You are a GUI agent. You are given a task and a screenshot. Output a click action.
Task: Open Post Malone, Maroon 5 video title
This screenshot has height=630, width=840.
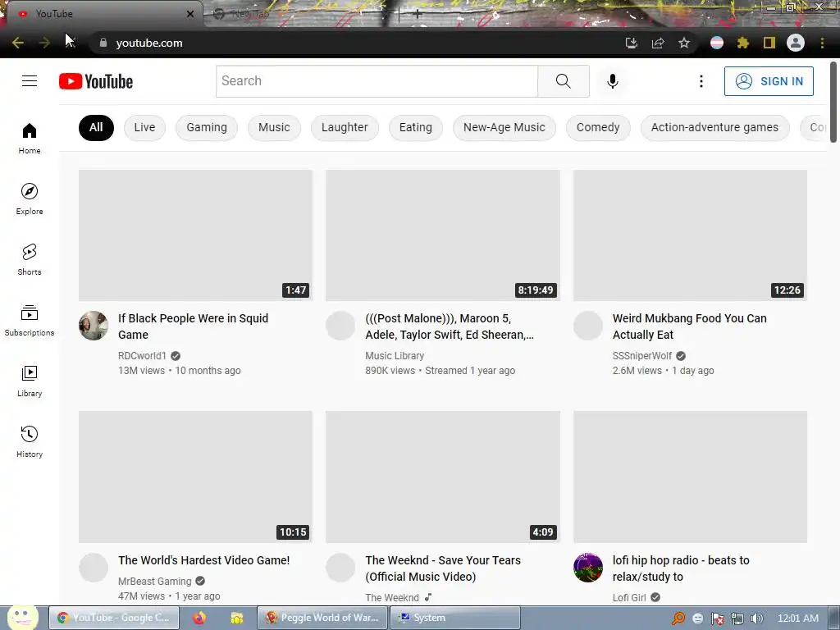[x=450, y=326]
